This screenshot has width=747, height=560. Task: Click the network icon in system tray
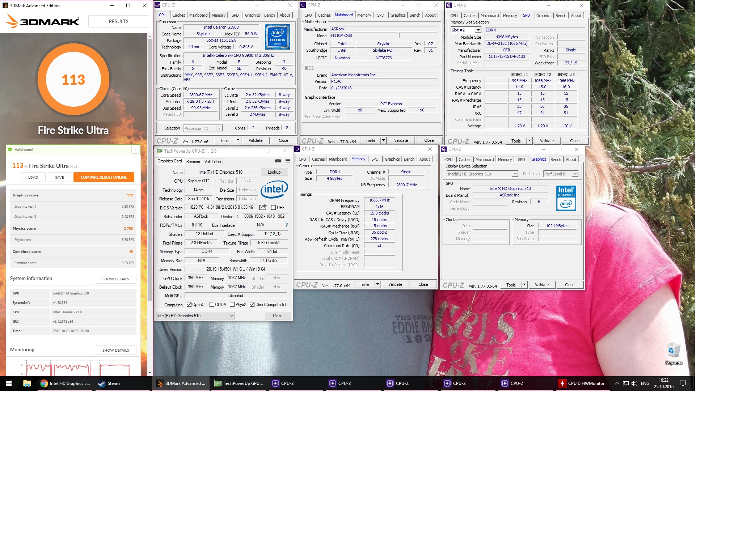pos(625,383)
